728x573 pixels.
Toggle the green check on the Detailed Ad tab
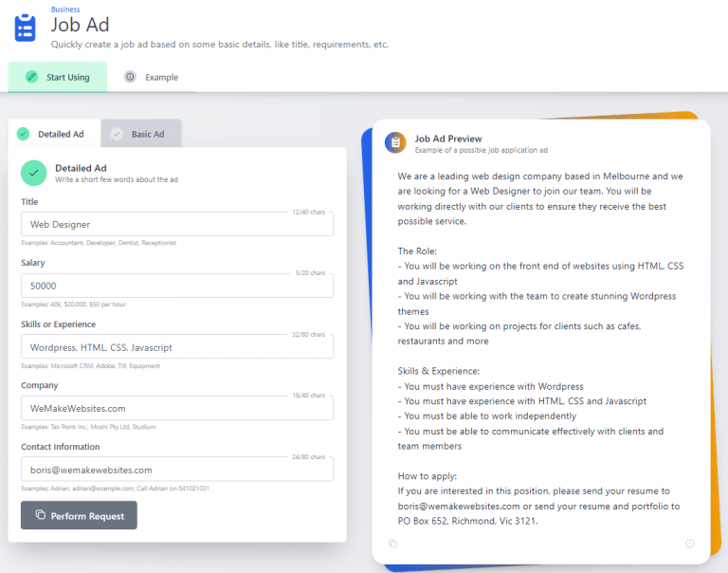point(23,134)
